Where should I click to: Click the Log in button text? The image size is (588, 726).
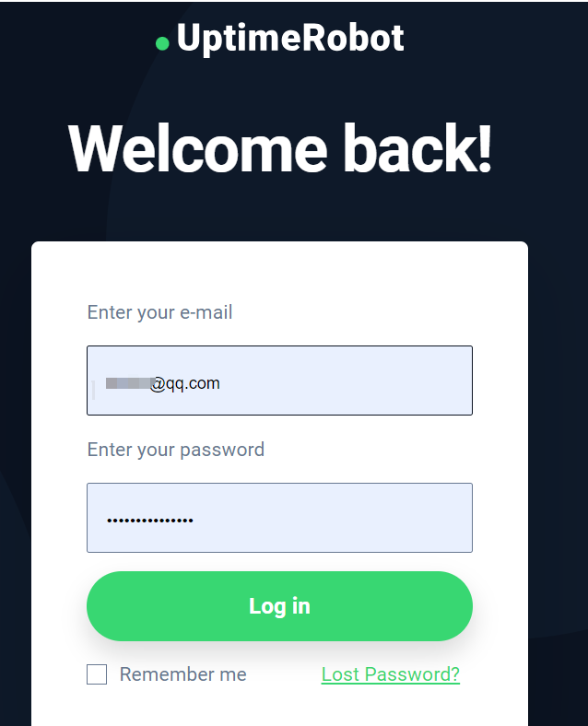tap(279, 606)
